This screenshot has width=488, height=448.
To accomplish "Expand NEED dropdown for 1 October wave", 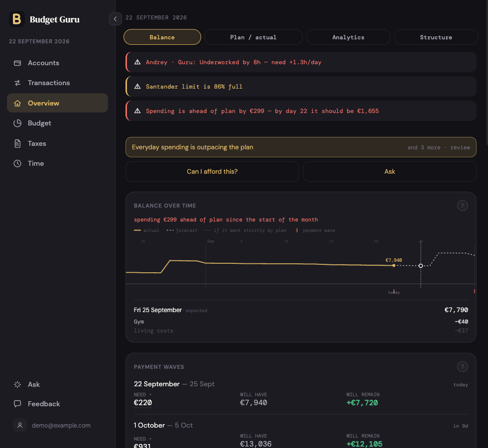I will (x=143, y=439).
